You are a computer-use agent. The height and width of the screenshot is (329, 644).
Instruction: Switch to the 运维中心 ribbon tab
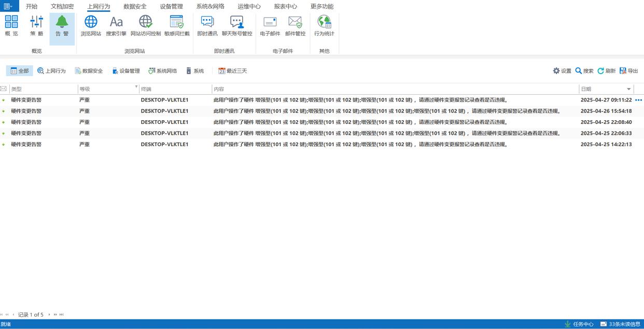(x=249, y=7)
